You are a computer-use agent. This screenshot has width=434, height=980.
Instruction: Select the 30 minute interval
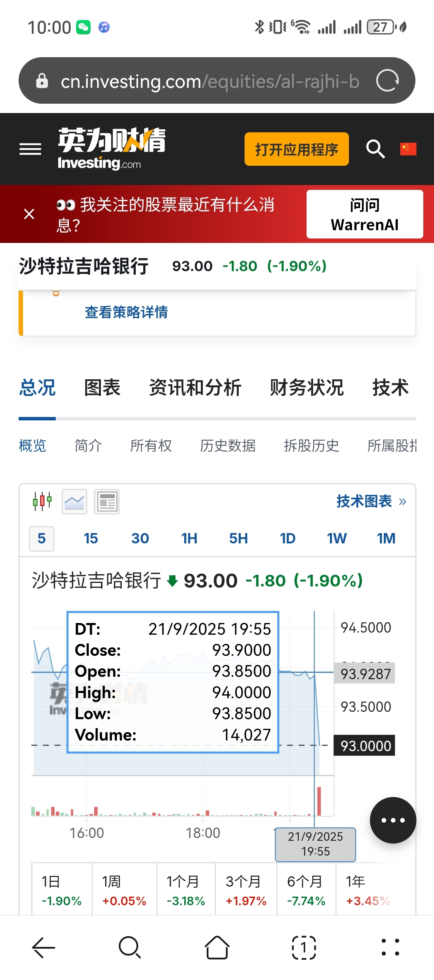point(140,539)
